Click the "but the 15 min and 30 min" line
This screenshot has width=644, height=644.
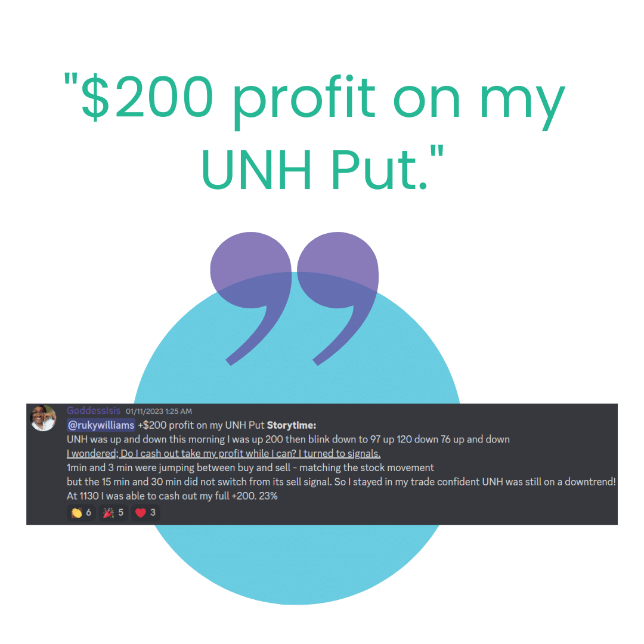pyautogui.click(x=341, y=482)
